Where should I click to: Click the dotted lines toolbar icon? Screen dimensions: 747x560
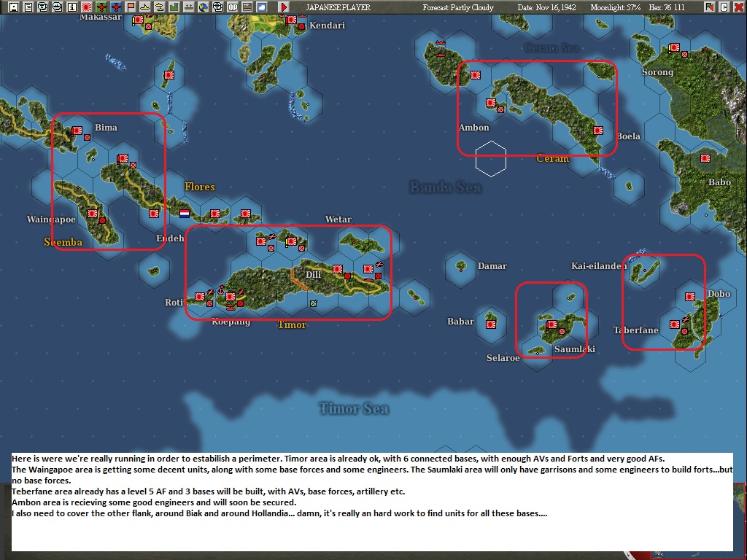coord(247,7)
